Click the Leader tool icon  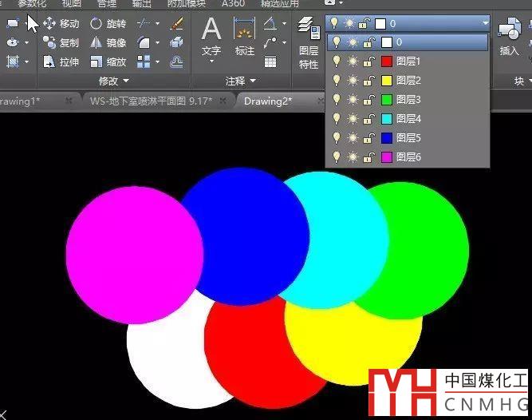[x=270, y=43]
